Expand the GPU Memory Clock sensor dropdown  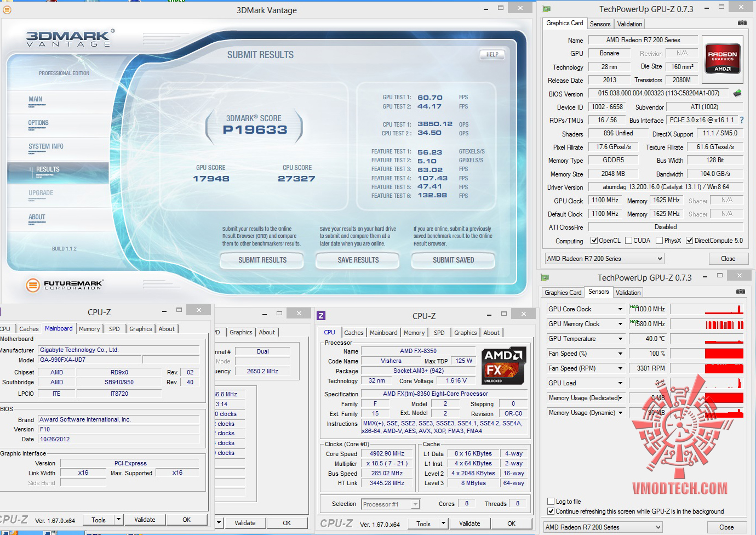coord(620,324)
